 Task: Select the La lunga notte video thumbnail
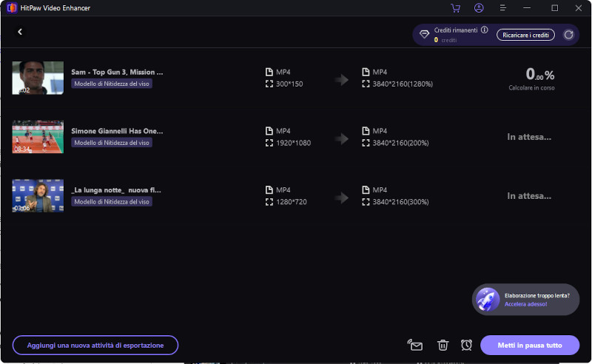(38, 196)
